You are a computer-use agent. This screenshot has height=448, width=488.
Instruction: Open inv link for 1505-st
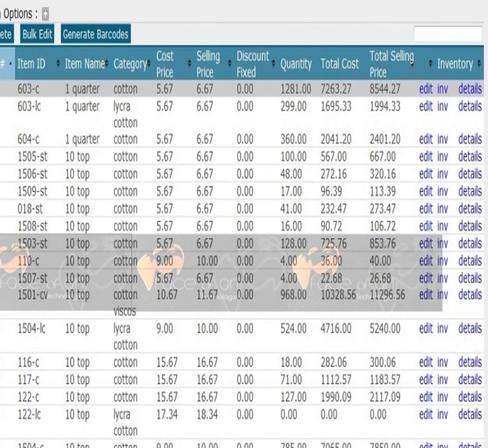click(442, 157)
